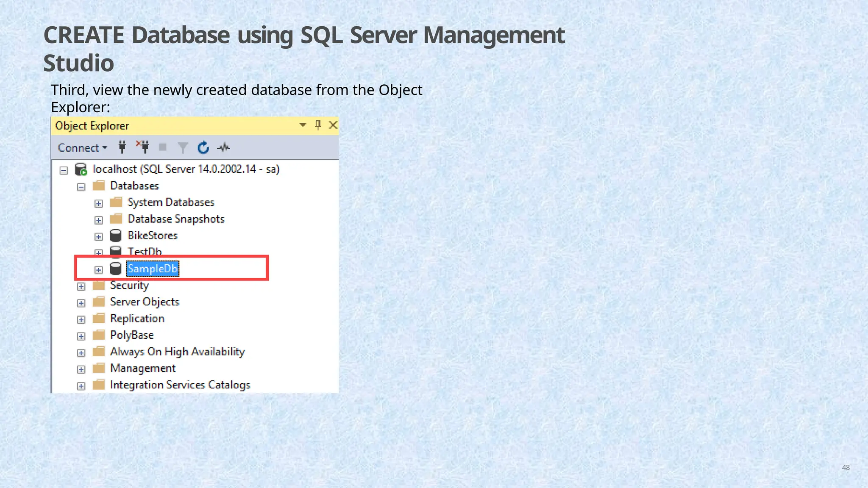The image size is (868, 488).
Task: Expand the Server Objects folder node
Action: [81, 303]
